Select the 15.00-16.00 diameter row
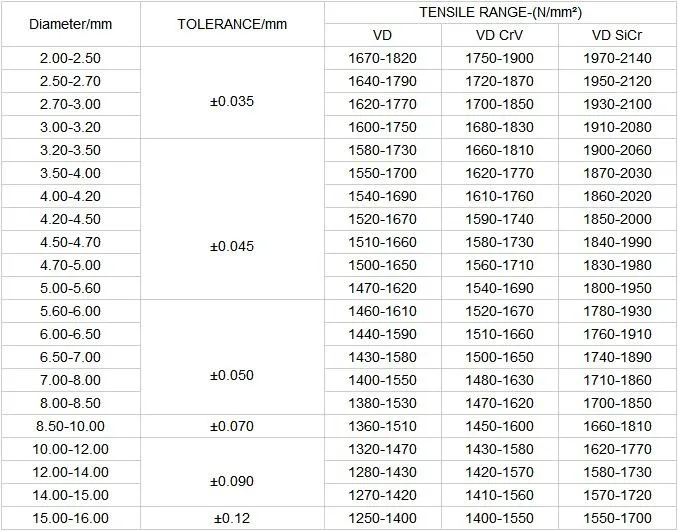Screen dimensions: 678x531 pos(69,518)
